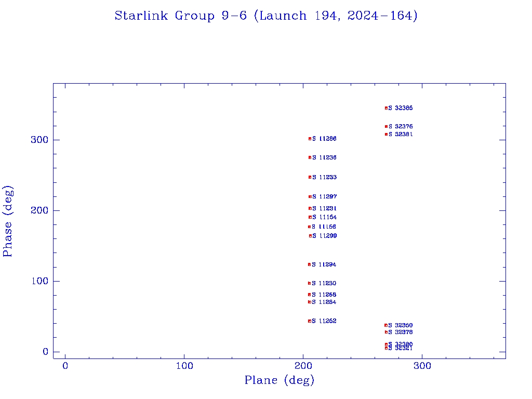Click the red marker beside S 11262
The height and width of the screenshot is (399, 532).
[310, 321]
